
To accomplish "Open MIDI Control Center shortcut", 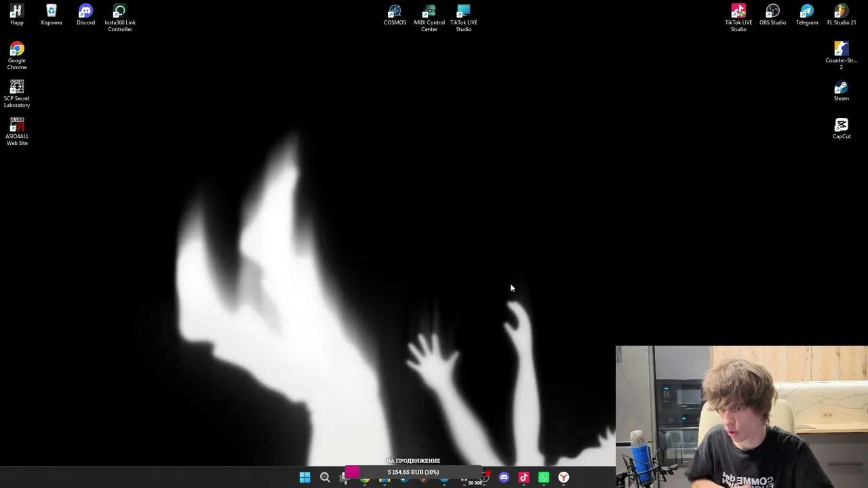I will pos(429,18).
